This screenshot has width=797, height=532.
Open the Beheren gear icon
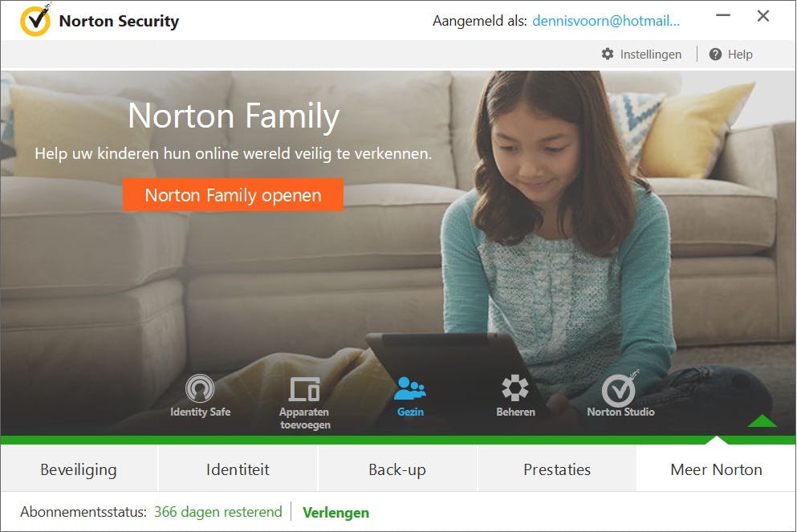pyautogui.click(x=515, y=388)
